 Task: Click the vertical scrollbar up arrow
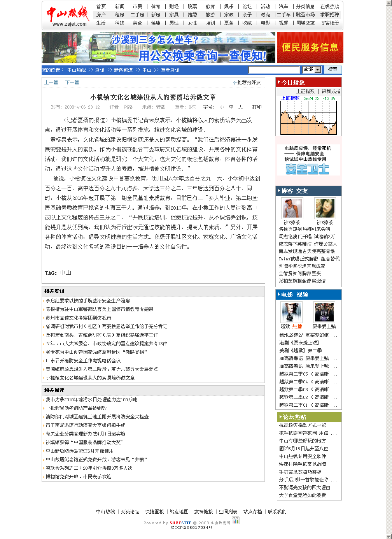[388, 3]
